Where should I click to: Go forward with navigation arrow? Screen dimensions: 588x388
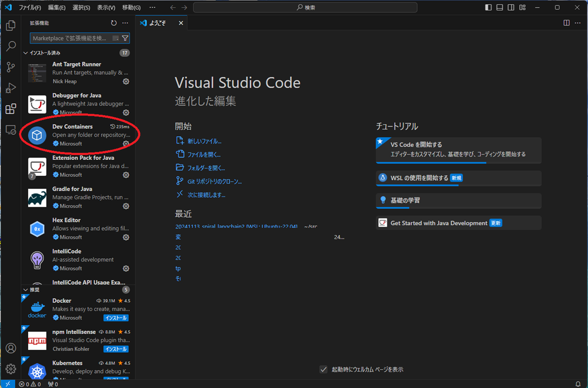(184, 7)
